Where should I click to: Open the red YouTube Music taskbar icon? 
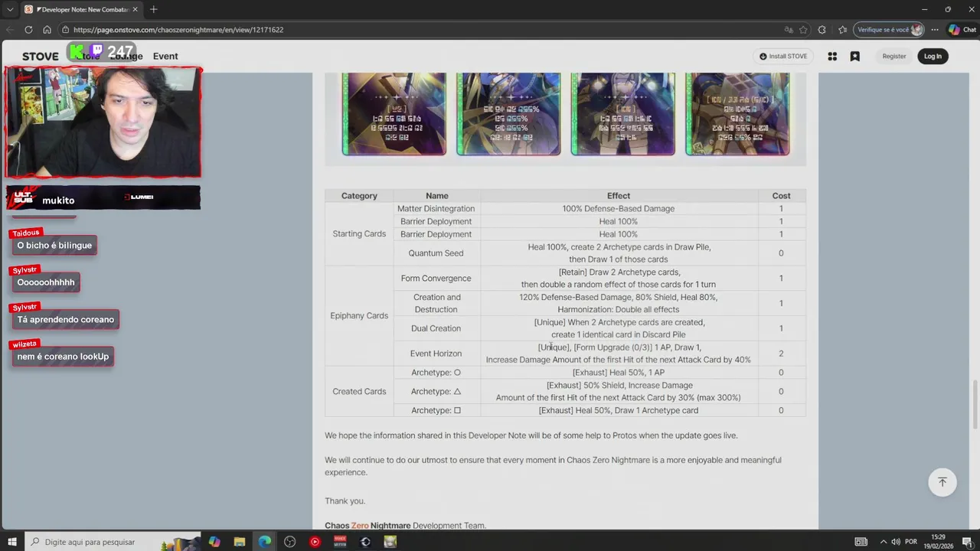(315, 542)
